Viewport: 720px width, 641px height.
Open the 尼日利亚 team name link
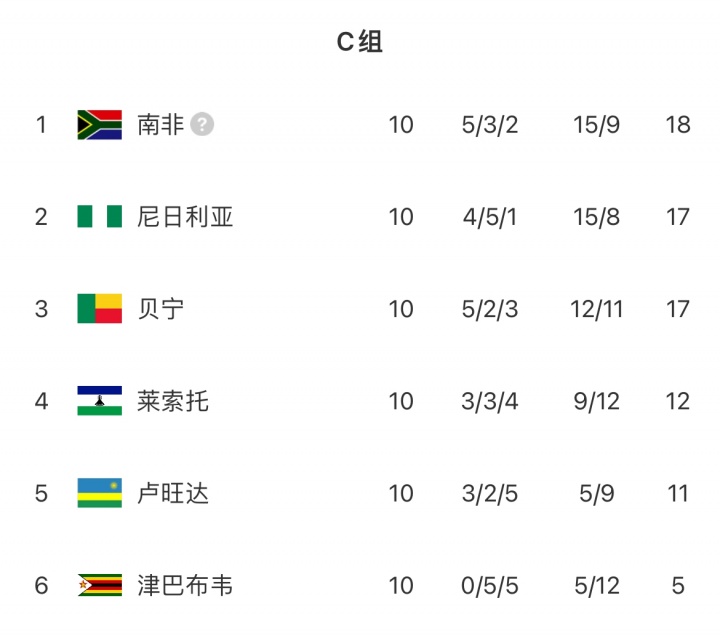[185, 217]
